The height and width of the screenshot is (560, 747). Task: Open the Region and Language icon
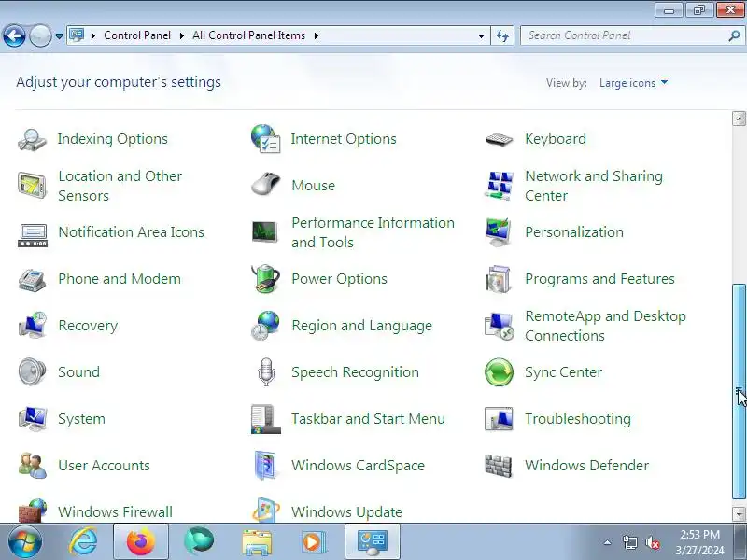265,325
